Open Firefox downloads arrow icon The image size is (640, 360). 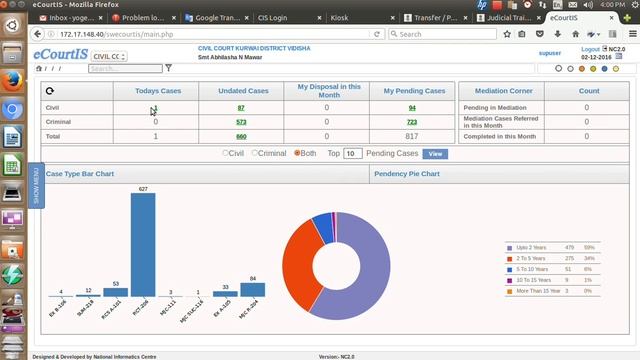pyautogui.click(x=558, y=34)
